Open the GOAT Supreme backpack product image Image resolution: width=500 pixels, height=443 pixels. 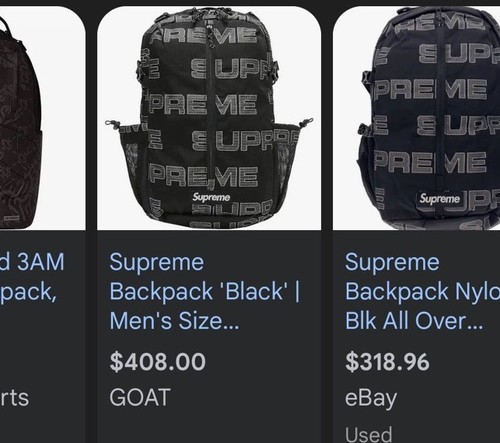209,118
